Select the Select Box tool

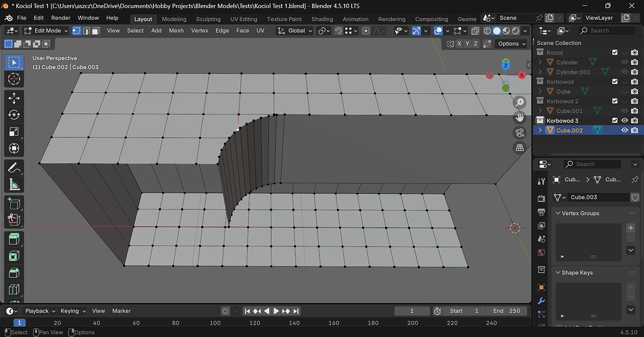[14, 62]
